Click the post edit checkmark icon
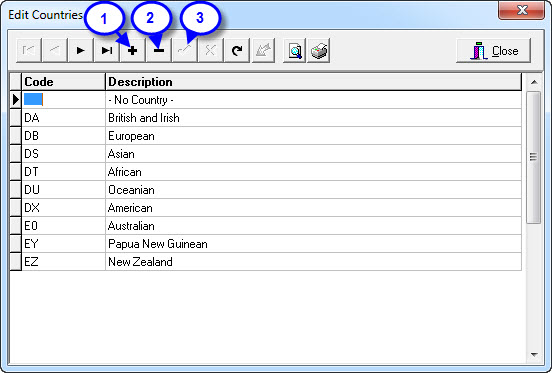The height and width of the screenshot is (373, 552). point(185,51)
